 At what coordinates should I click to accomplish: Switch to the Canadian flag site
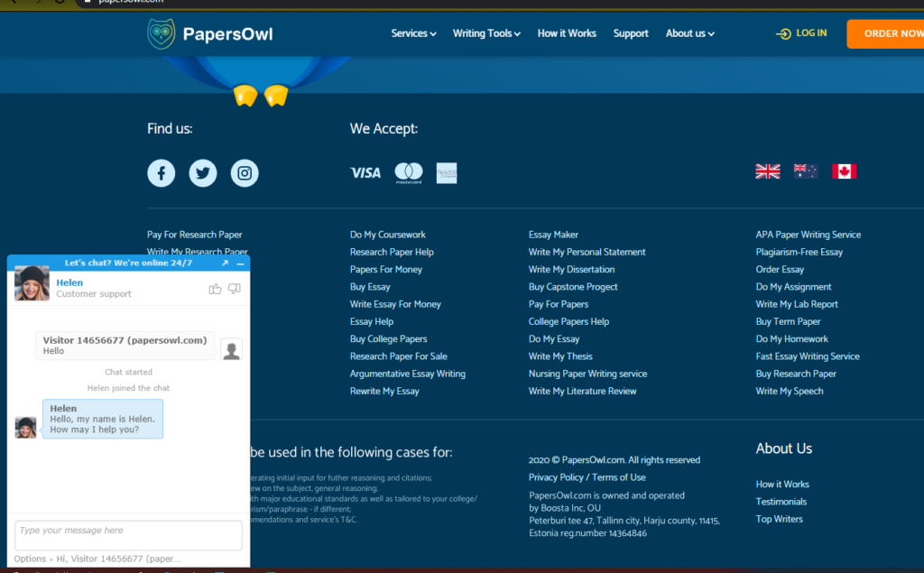(844, 171)
